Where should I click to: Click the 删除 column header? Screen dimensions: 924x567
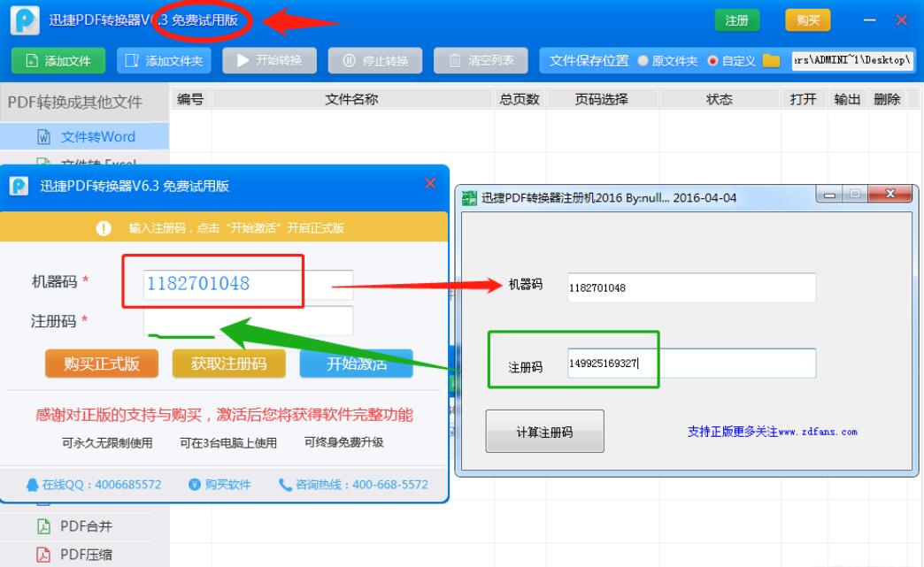(887, 99)
